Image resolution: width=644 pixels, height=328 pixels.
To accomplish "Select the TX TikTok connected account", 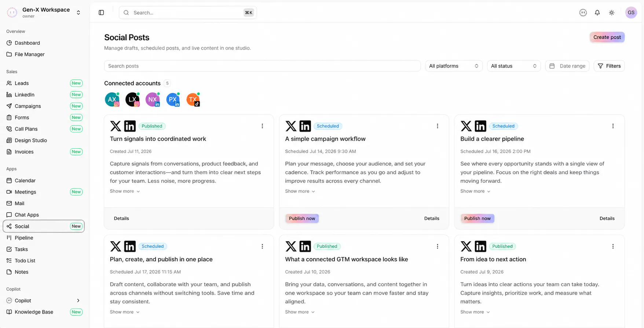I will [x=193, y=99].
